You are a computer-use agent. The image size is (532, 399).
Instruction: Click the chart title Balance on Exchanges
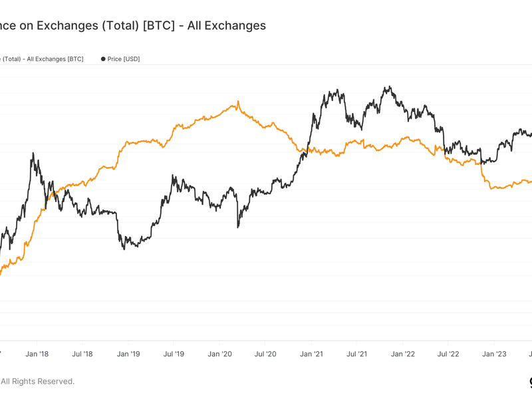tap(133, 25)
